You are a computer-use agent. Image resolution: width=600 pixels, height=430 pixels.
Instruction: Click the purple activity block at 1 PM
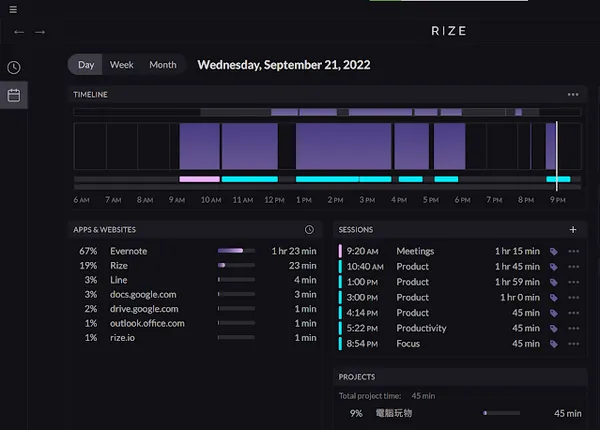pos(344,146)
